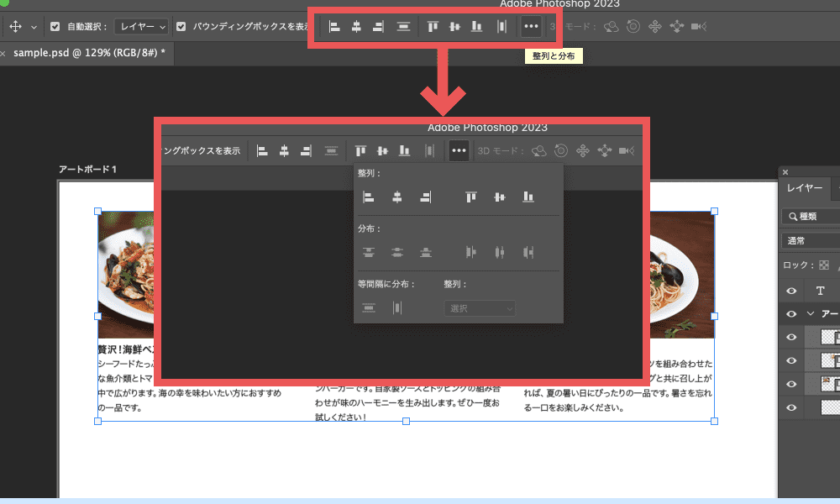The width and height of the screenshot is (840, 504).
Task: Click align vertical centers in 整列 popup panel
Action: coord(499,197)
